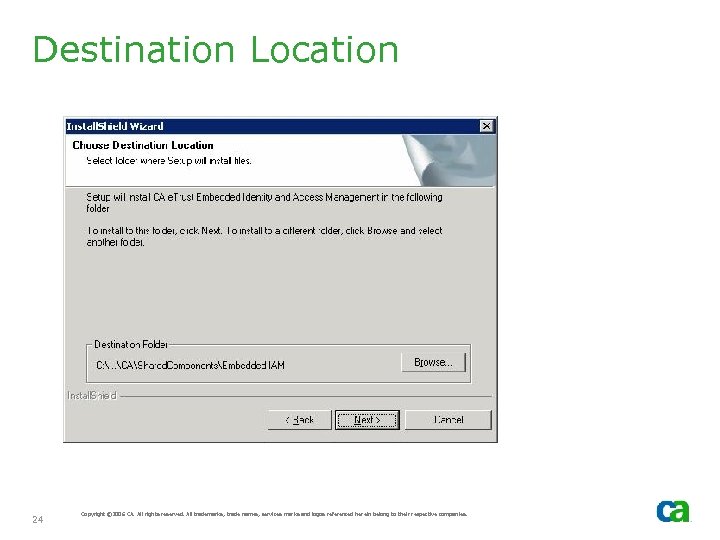Viewport: 720px width, 540px height.
Task: Click the 'Choose Destination Location' heading
Action: tap(143, 145)
